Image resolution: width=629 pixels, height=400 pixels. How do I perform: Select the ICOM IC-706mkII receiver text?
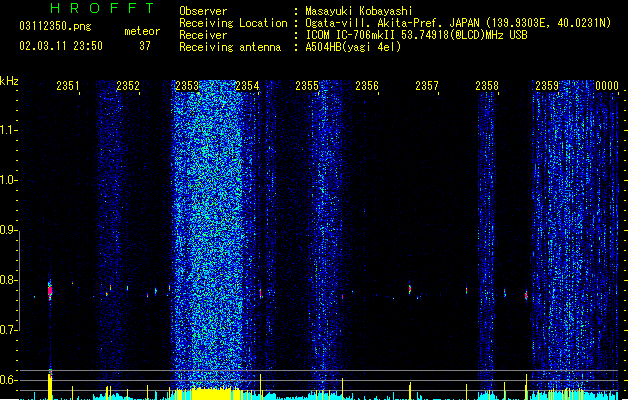416,35
